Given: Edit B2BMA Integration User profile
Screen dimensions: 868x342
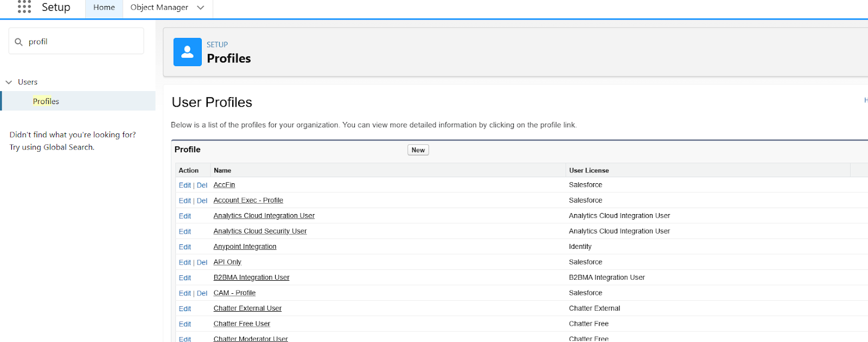Looking at the screenshot, I should (x=185, y=278).
